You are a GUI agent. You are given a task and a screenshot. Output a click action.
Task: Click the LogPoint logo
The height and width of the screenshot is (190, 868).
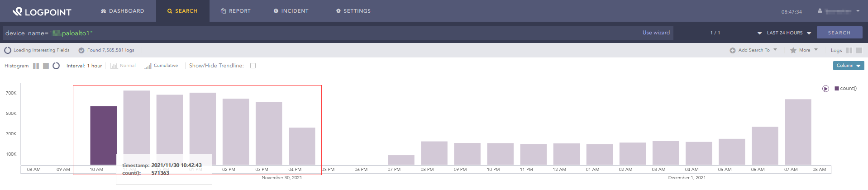(42, 12)
